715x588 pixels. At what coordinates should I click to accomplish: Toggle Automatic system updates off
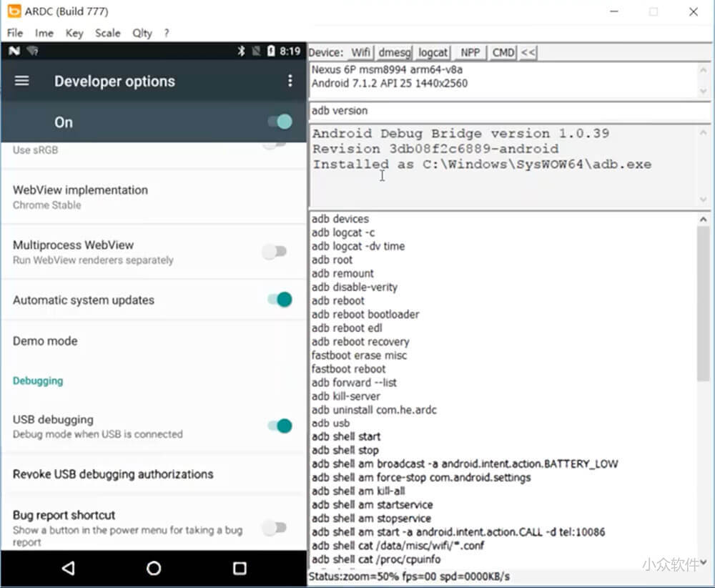click(x=280, y=300)
